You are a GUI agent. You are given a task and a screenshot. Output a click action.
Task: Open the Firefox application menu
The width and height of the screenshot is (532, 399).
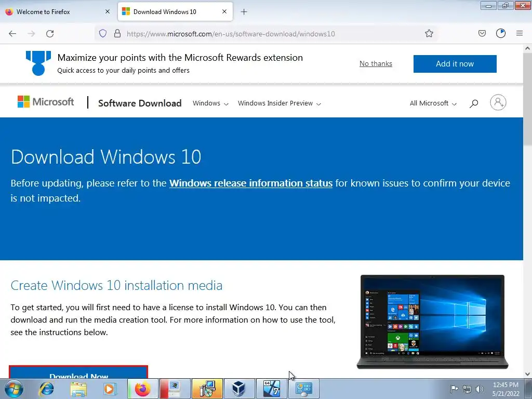pos(520,33)
